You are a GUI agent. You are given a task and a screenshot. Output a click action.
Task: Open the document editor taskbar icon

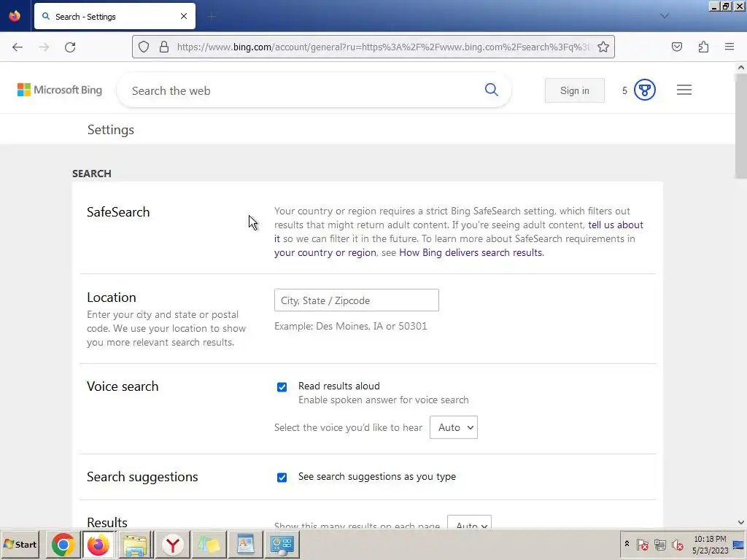click(245, 544)
